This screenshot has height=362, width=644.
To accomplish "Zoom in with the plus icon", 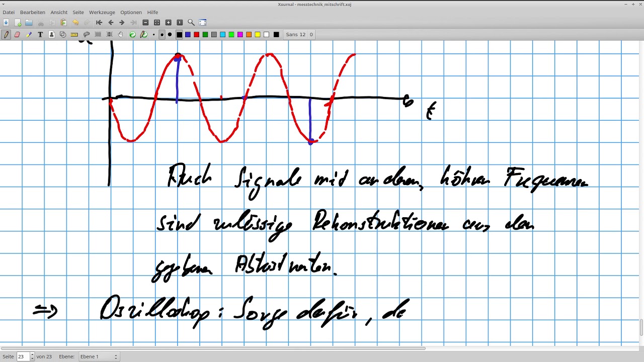I will 169,23.
